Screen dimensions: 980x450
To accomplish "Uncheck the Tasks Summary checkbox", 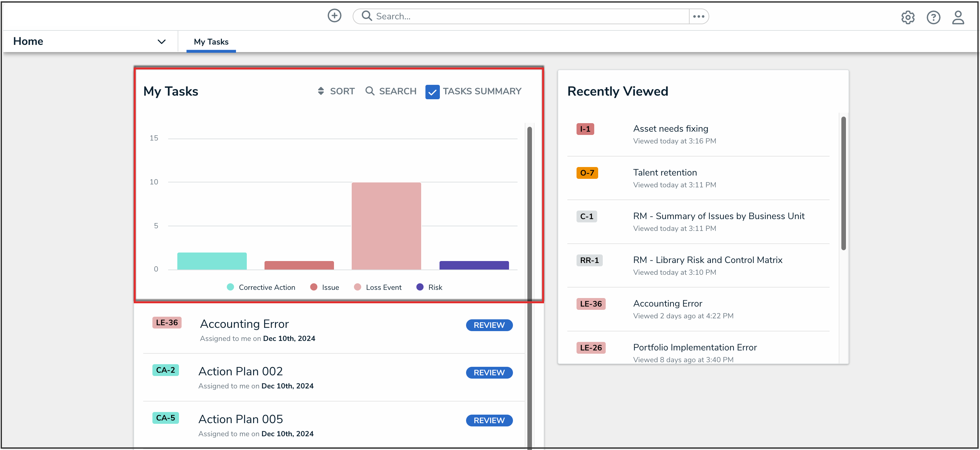I will pos(432,92).
